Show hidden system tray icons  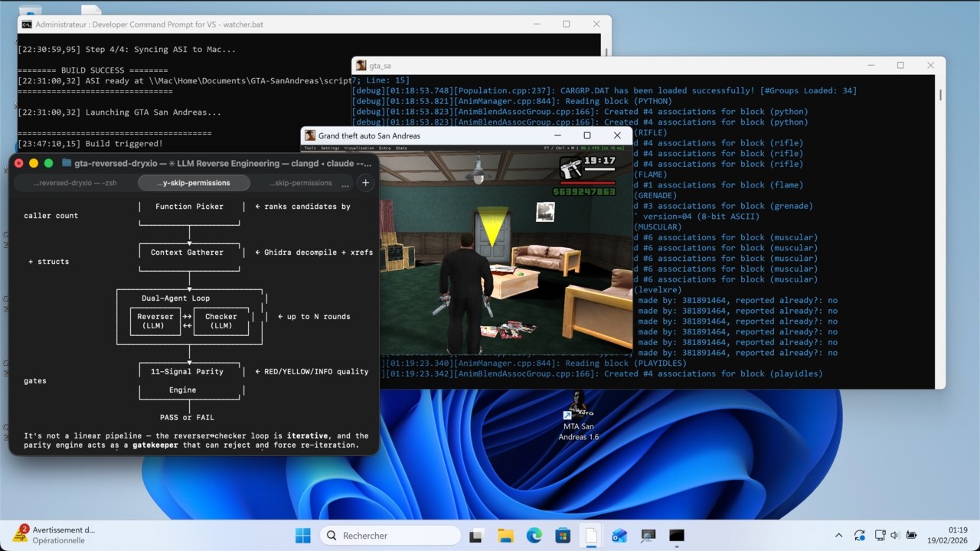839,536
